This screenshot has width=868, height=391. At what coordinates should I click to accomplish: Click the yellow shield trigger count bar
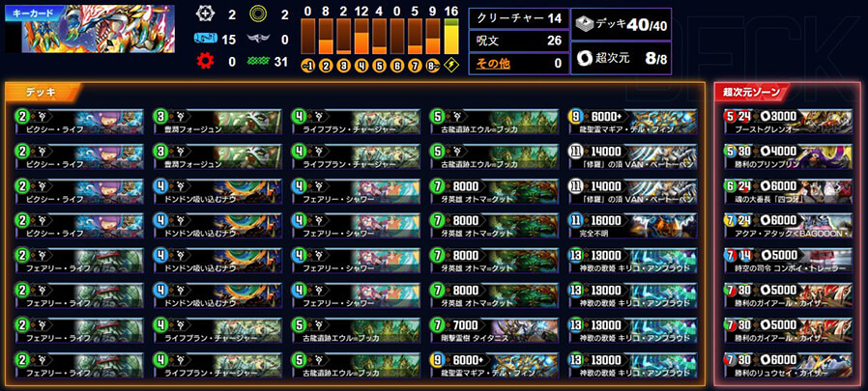(x=451, y=37)
